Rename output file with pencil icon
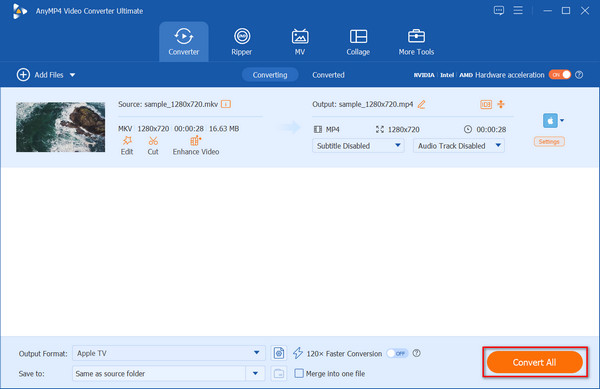This screenshot has width=600, height=389. (421, 104)
